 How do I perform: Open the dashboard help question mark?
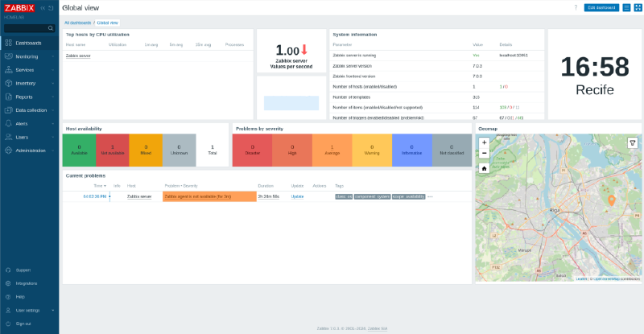click(x=576, y=7)
